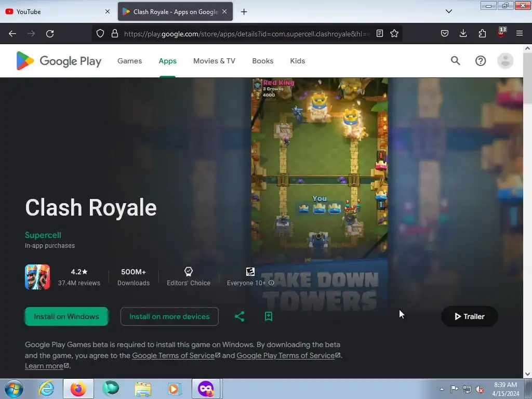
Task: Click the Clash Royale app icon
Action: [x=37, y=277]
